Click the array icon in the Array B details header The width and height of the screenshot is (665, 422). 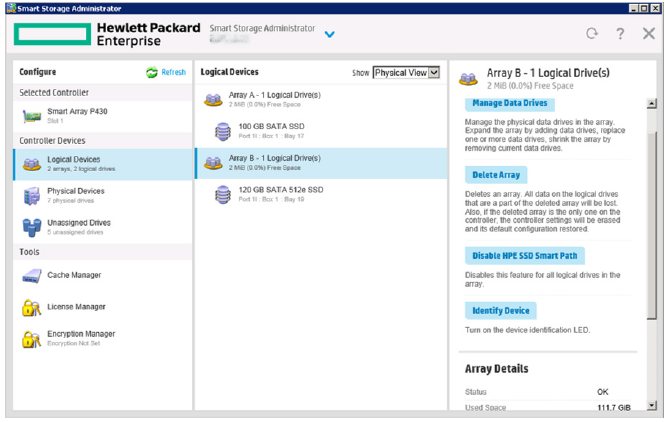coord(468,79)
